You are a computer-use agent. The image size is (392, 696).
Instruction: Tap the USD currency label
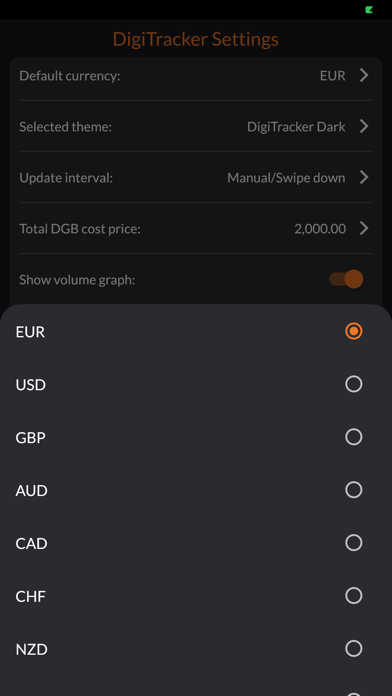click(x=31, y=384)
